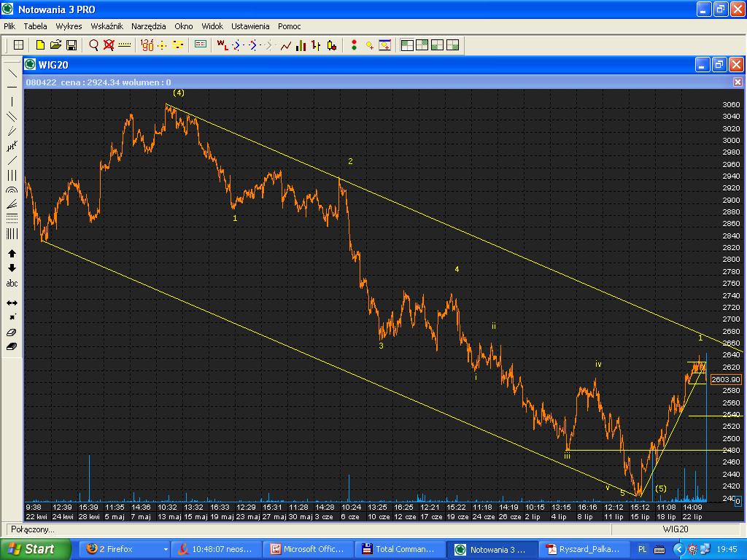Save using the floppy disk icon
Screen dimensions: 747x560
point(71,45)
